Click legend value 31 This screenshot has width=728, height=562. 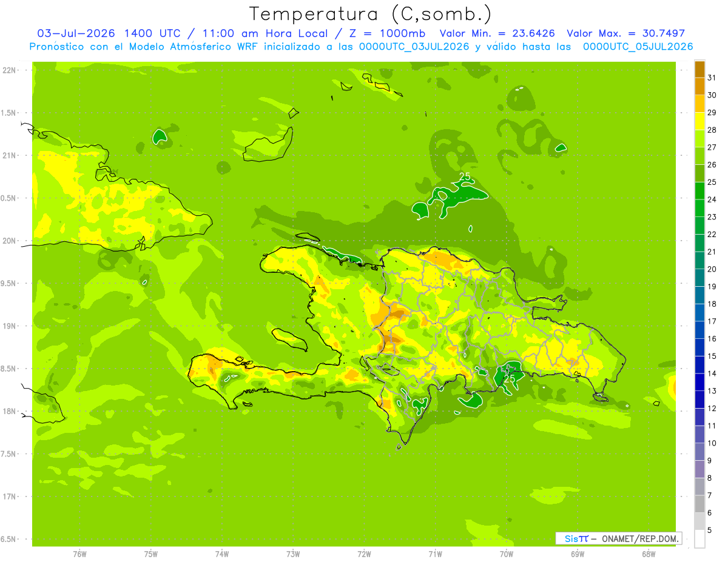click(712, 78)
